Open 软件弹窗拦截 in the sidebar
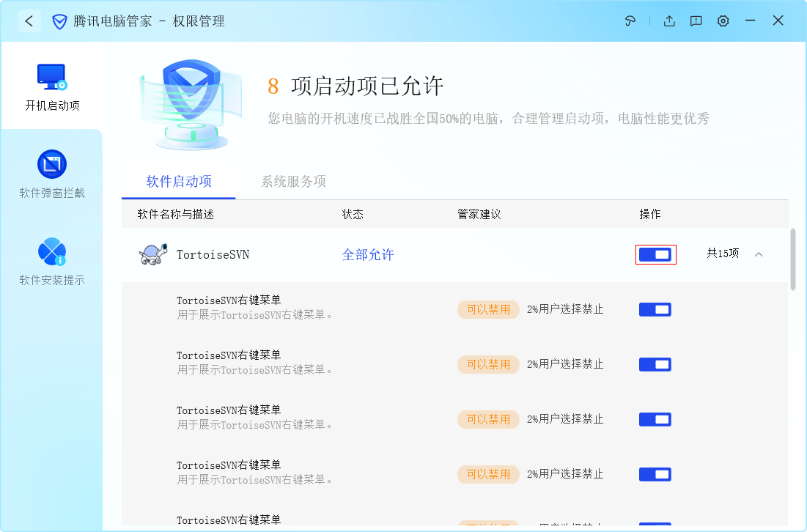 (52, 174)
